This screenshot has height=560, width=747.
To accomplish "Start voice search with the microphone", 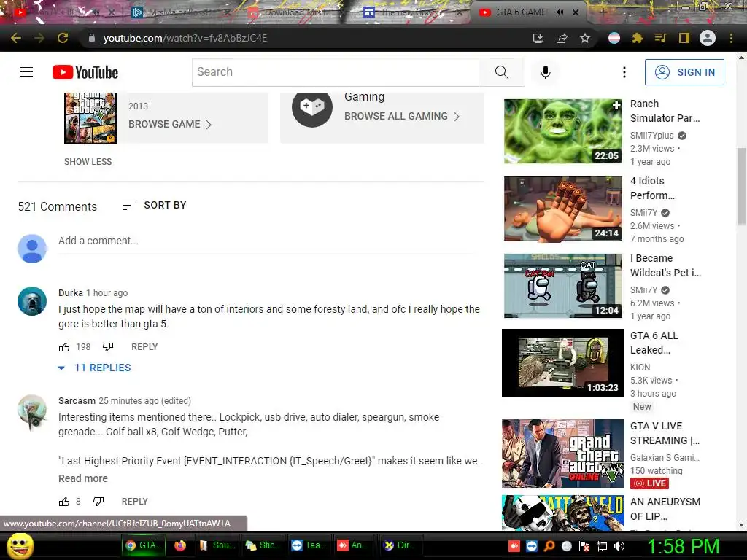I will tap(546, 72).
